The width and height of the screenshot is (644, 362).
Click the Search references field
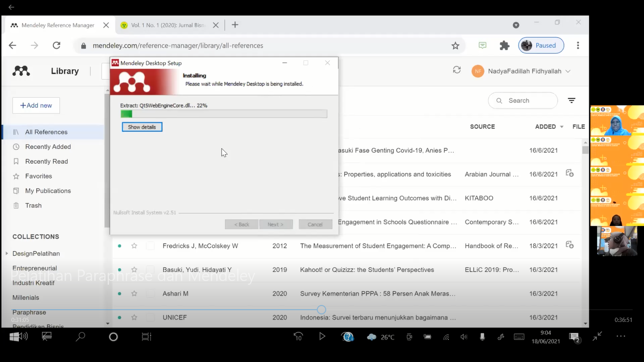click(523, 100)
